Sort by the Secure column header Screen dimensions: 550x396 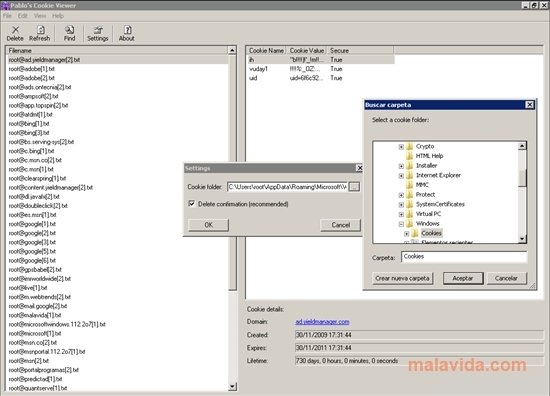coord(360,51)
